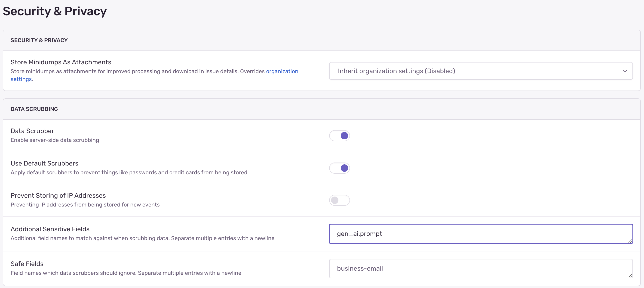The height and width of the screenshot is (288, 644).
Task: Click Prevent Storing of IP Addresses label
Action: (x=58, y=196)
